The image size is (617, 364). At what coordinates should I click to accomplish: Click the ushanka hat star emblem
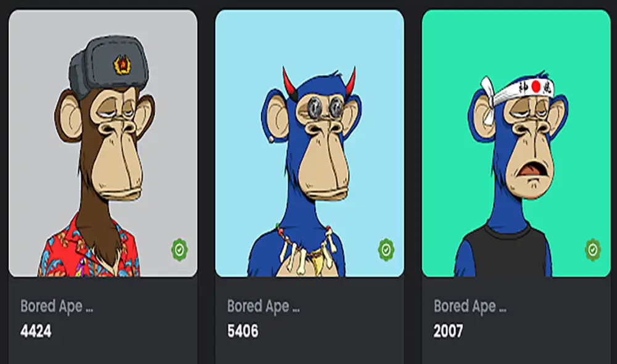122,65
